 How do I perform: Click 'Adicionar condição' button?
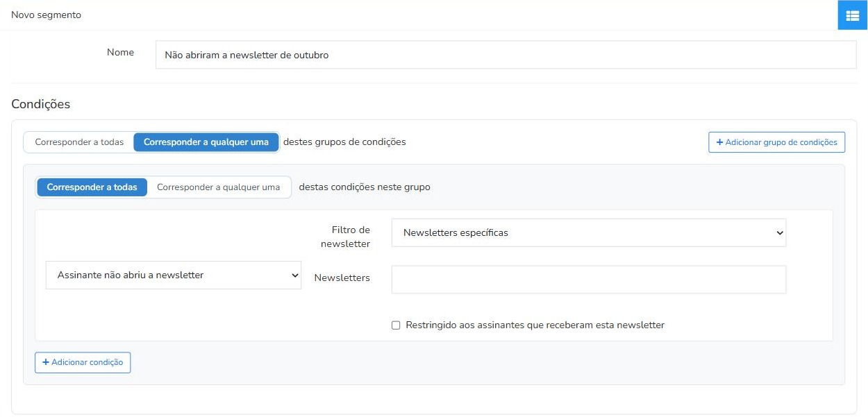point(83,362)
